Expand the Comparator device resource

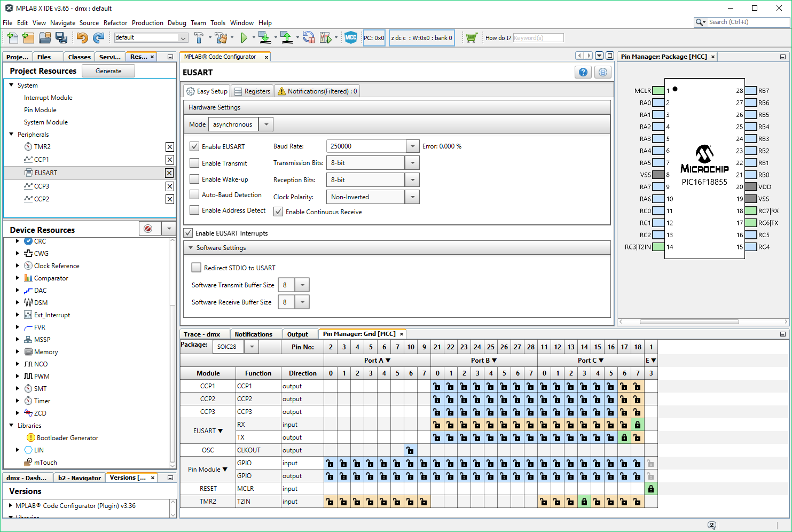click(18, 278)
